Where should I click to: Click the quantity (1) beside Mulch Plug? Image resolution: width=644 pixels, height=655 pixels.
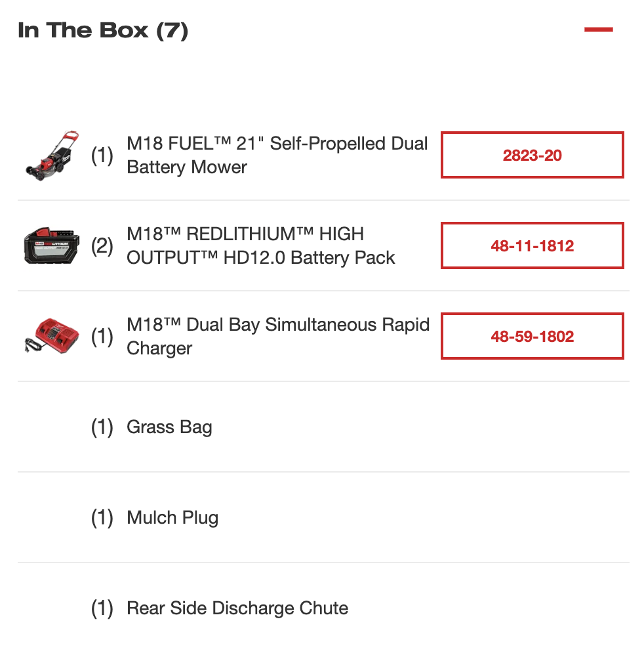point(102,518)
